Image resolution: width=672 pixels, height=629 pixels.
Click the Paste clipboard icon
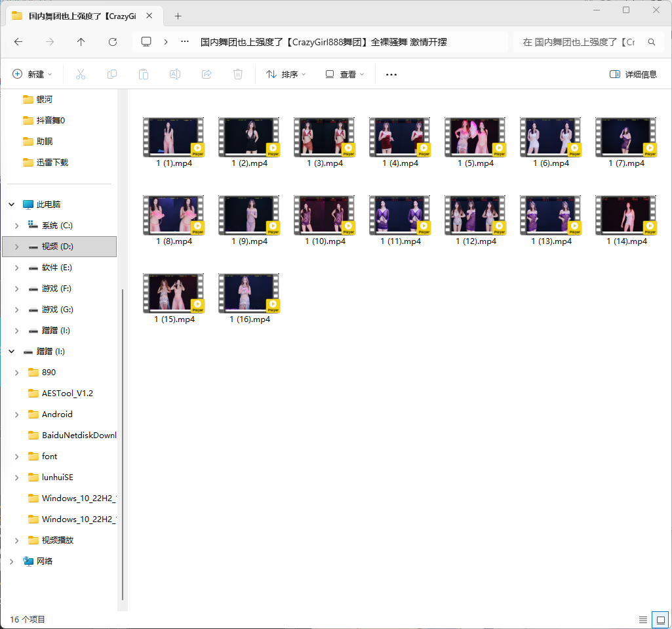[x=144, y=75]
